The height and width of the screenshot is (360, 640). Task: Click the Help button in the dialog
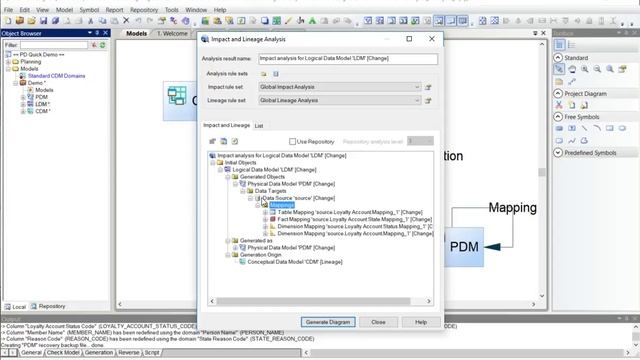[x=421, y=322]
